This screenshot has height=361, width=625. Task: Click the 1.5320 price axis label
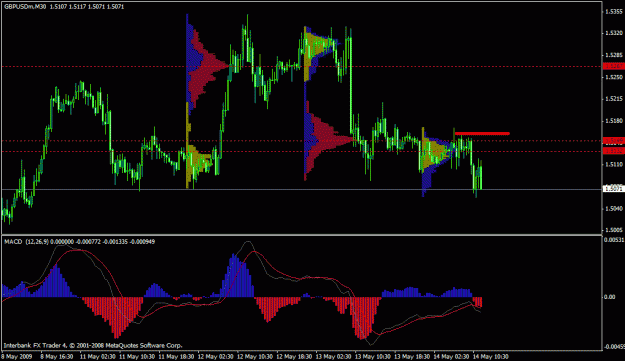click(614, 33)
